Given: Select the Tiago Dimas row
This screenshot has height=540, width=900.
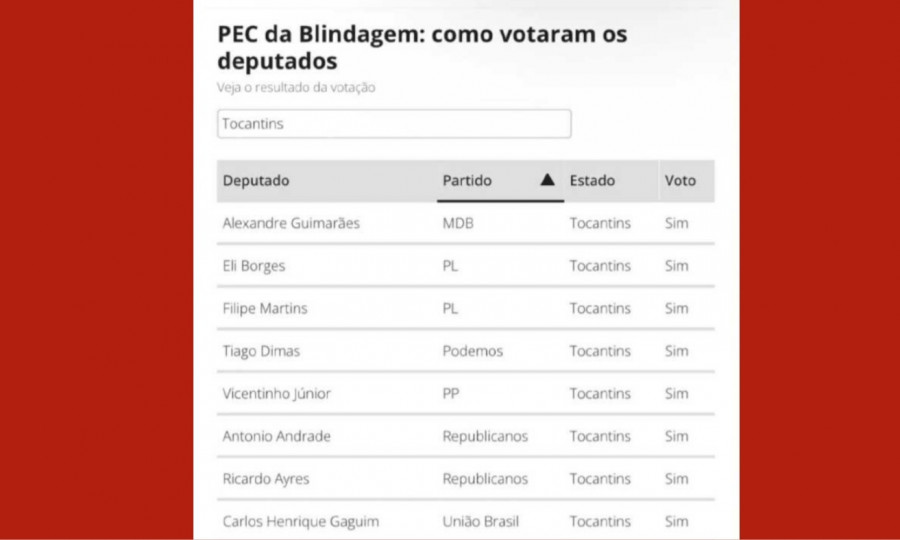Looking at the screenshot, I should tap(465, 351).
